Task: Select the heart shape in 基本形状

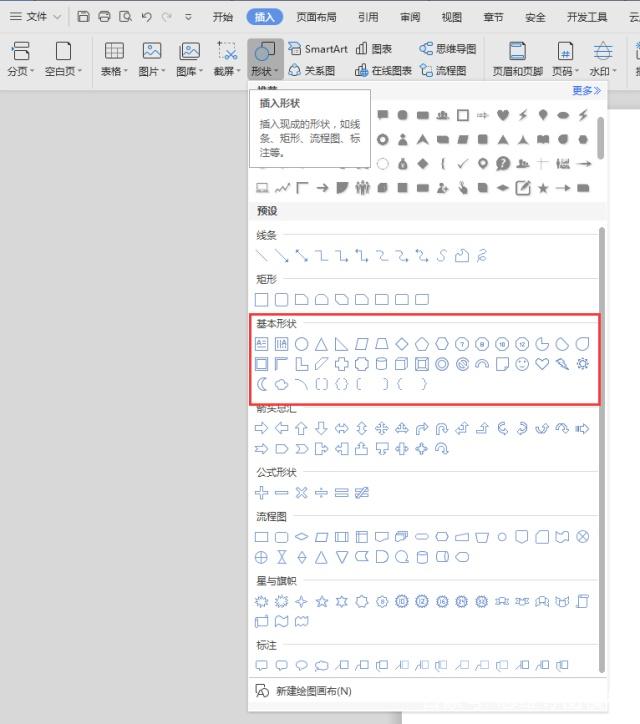Action: (542, 364)
